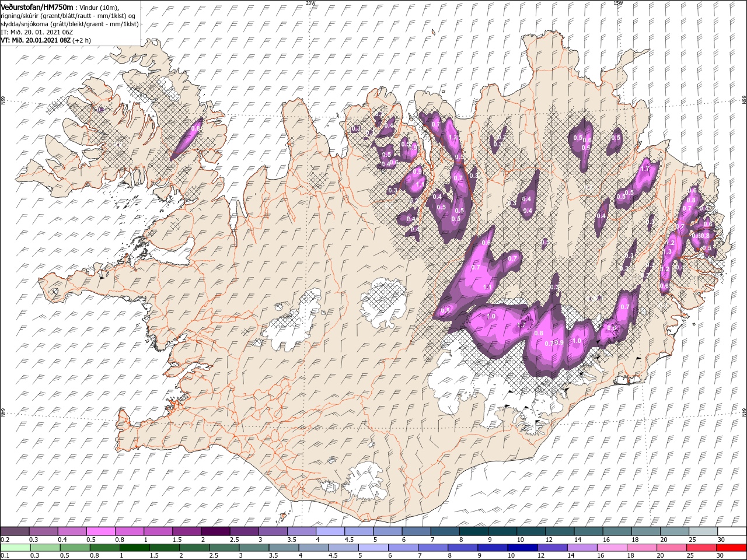Pick the light gray 25 snow-scale swatch
747x560 pixels.
pos(703,531)
